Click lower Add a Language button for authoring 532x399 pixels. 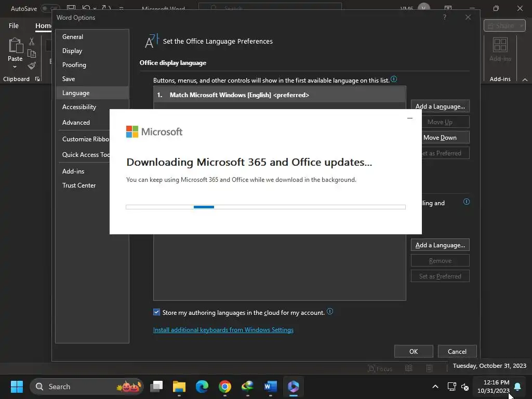coord(440,245)
